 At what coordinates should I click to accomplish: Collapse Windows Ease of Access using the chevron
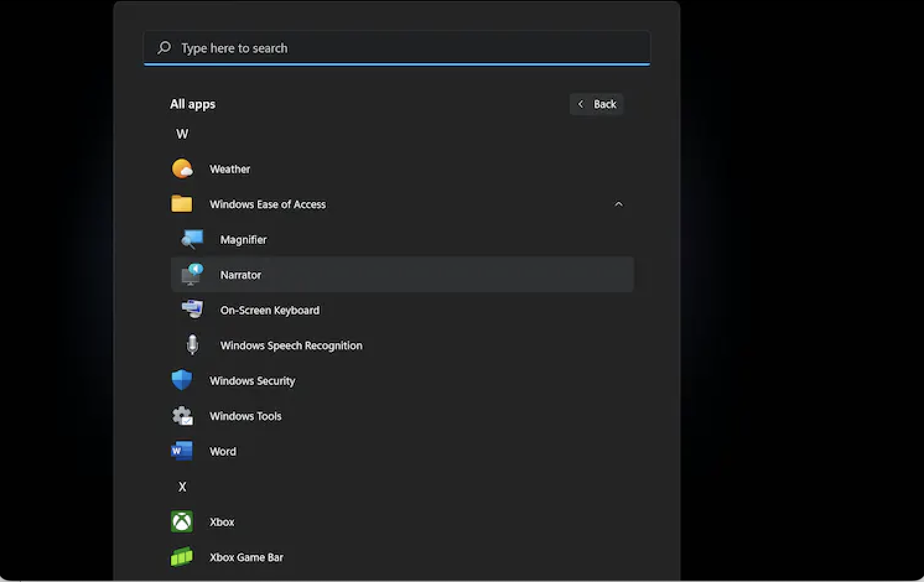click(618, 204)
